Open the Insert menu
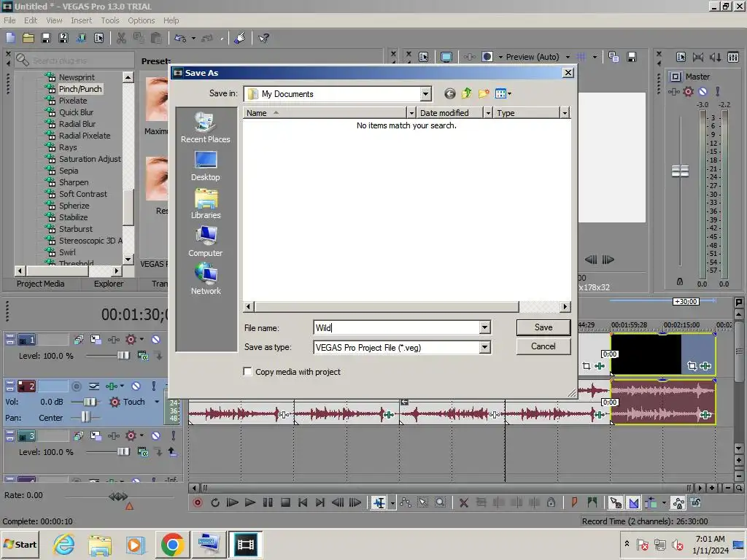 coord(82,20)
